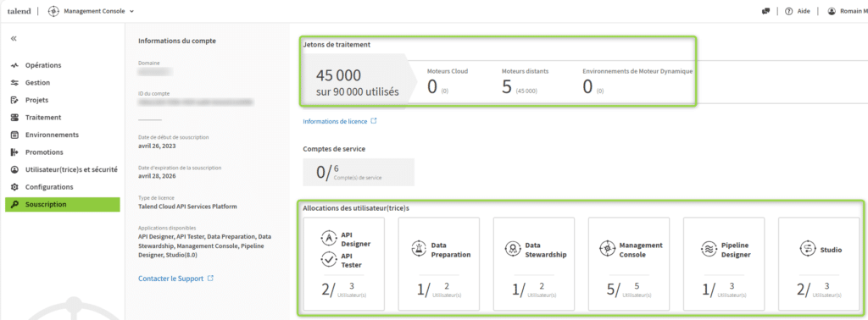Click the Informations du compte heading
868x320 pixels.
[x=177, y=41]
